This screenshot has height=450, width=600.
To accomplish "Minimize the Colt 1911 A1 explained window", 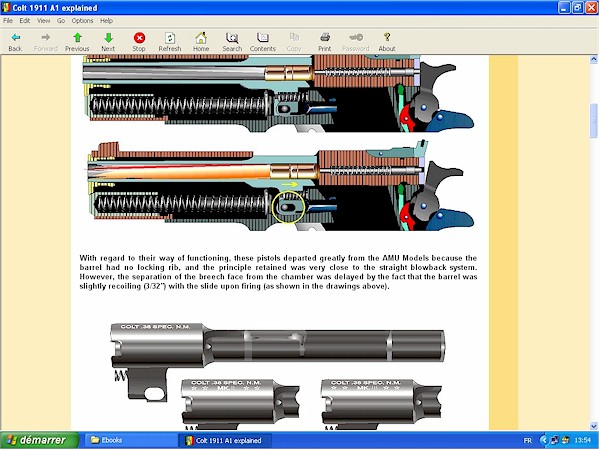I will coord(564,8).
